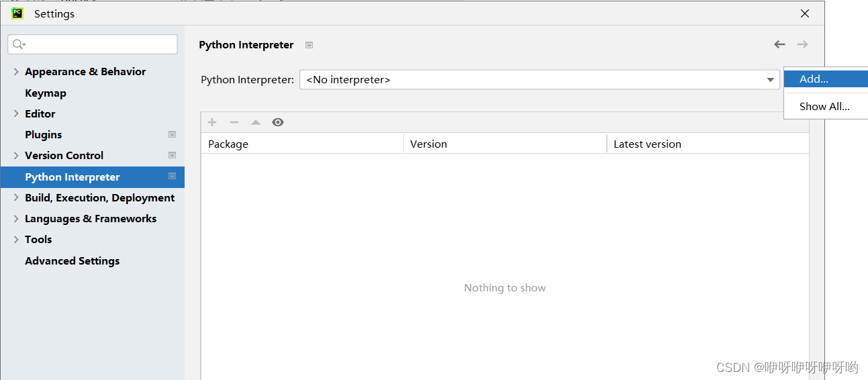The image size is (868, 380).
Task: Expand Languages & Frameworks chevron
Action: click(x=16, y=218)
